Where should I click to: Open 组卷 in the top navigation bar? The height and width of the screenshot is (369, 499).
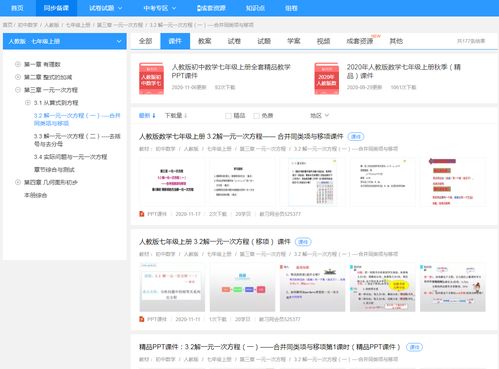click(291, 8)
